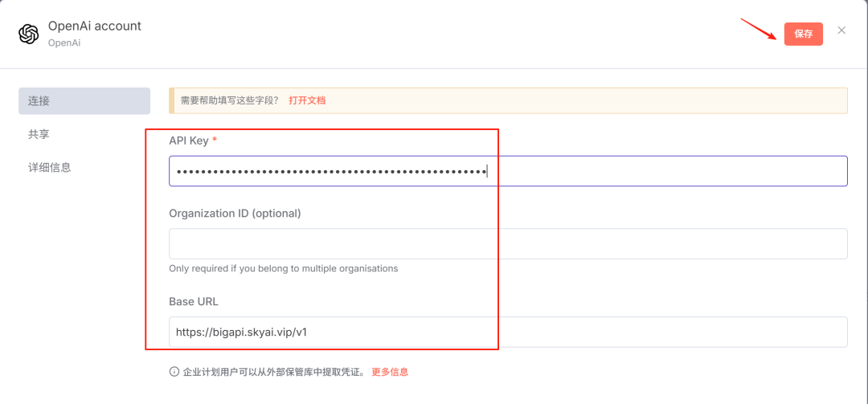Image resolution: width=868 pixels, height=404 pixels.
Task: Click the 'Organization ID (optional)' label
Action: click(235, 213)
